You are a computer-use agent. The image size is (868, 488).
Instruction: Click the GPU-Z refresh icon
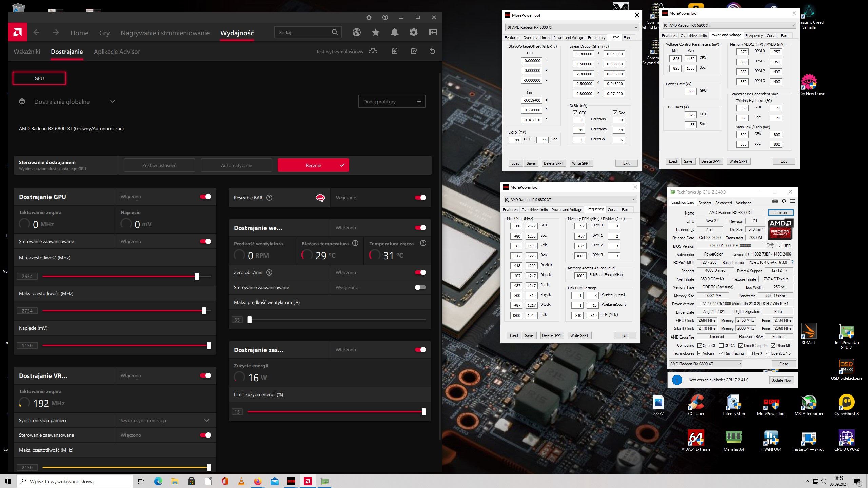(784, 201)
